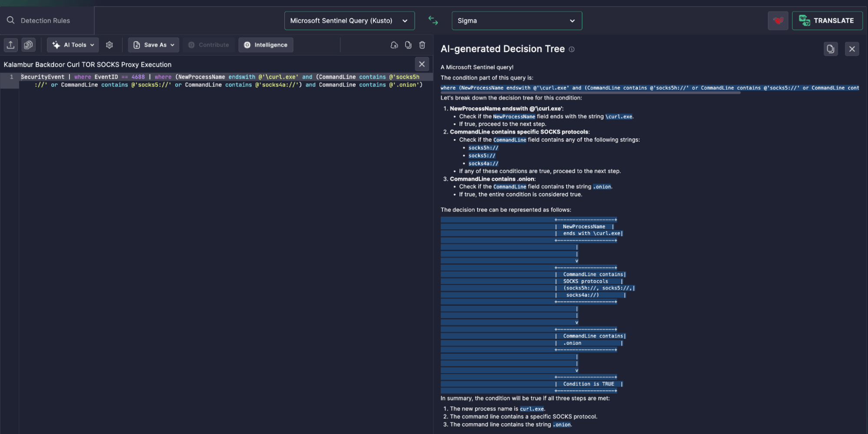Image resolution: width=868 pixels, height=434 pixels.
Task: Open the Intelligence panel button
Action: tap(266, 45)
